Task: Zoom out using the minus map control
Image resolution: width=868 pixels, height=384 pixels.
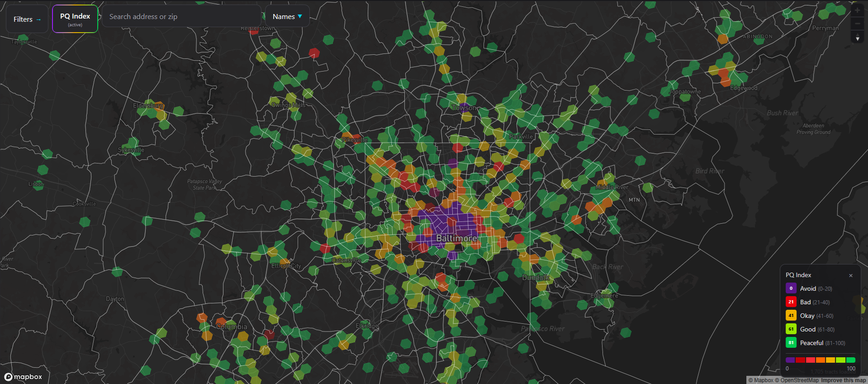Action: tap(857, 24)
